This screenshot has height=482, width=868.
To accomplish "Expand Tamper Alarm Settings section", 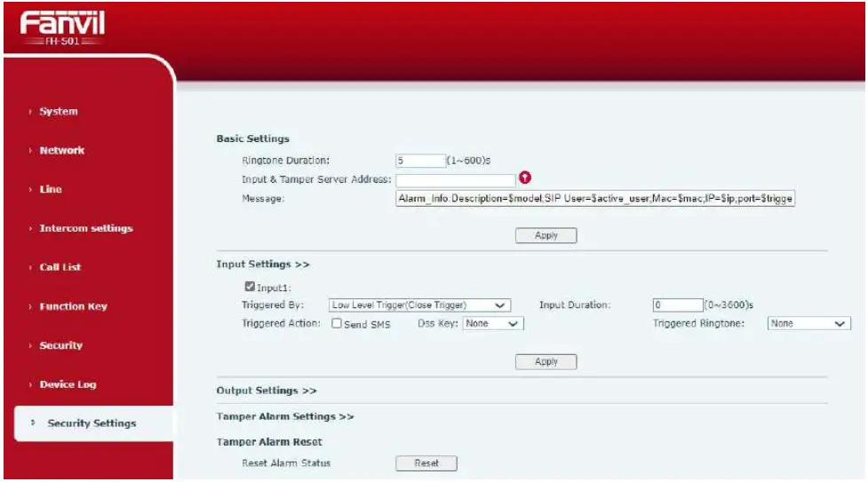I will tap(284, 416).
